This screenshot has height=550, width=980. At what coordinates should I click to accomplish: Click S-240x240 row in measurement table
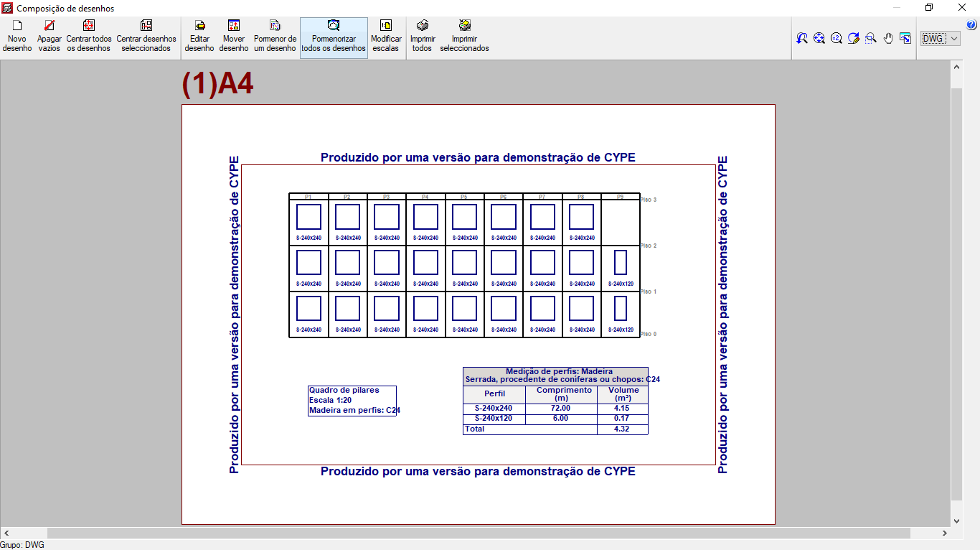[555, 408]
